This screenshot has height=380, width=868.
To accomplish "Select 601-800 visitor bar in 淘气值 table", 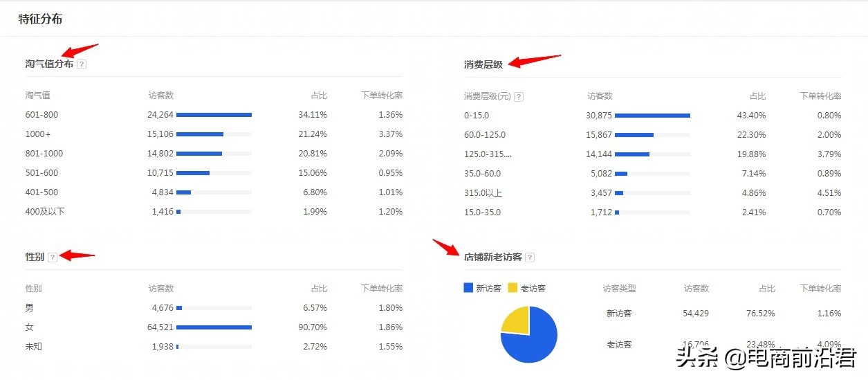I will (214, 115).
